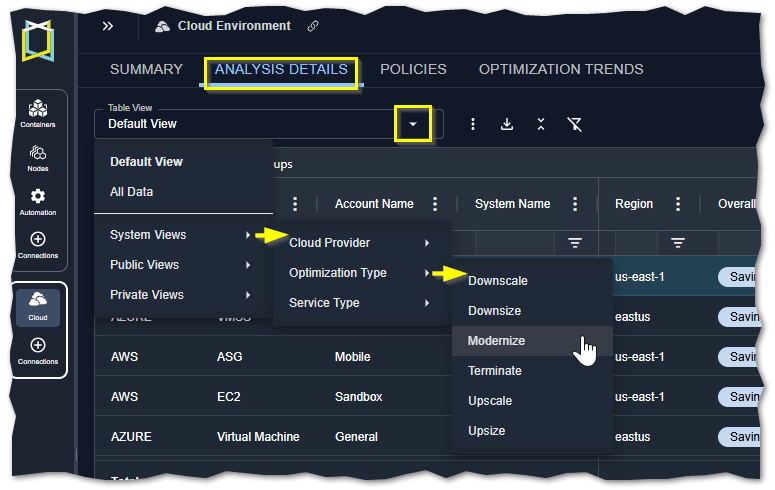Expand Private Views submenu
The width and height of the screenshot is (775, 490).
click(x=183, y=295)
